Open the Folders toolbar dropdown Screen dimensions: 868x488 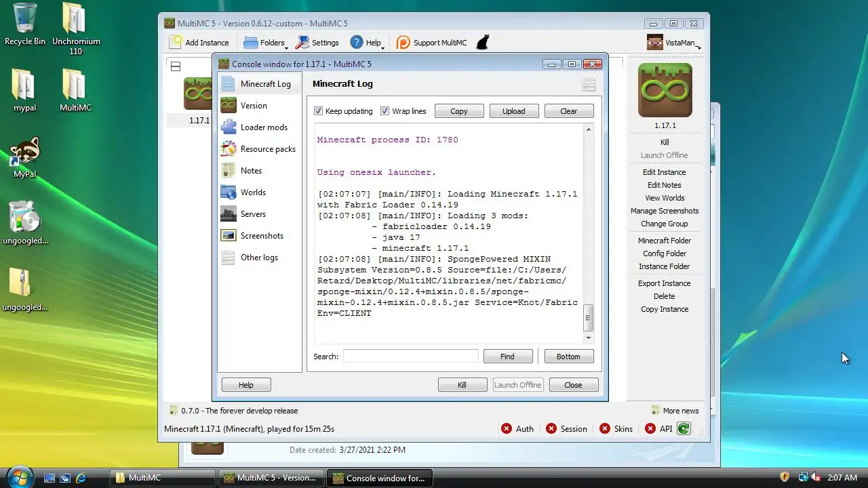tap(266, 43)
